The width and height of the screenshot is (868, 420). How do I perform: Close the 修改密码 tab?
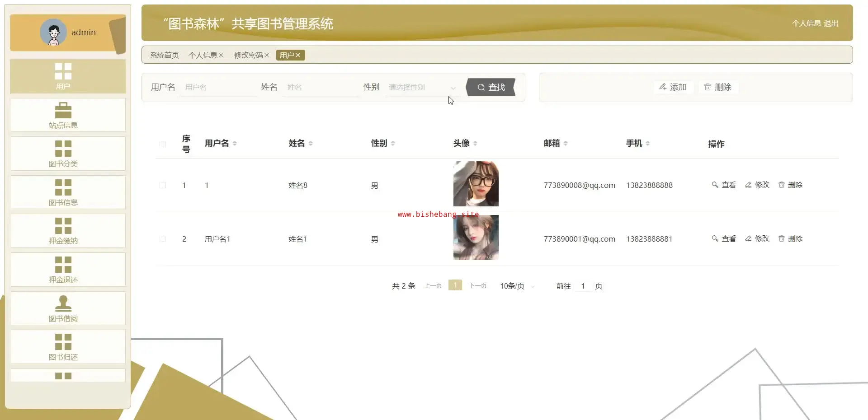[x=267, y=55]
